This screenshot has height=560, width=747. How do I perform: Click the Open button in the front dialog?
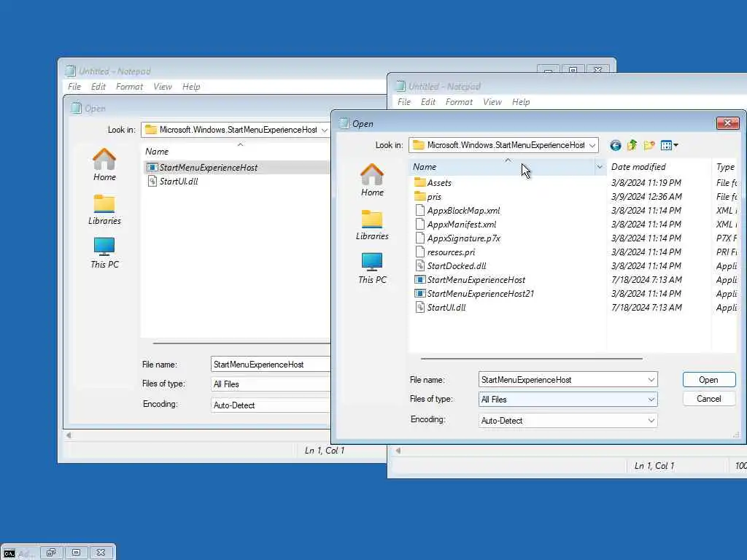tap(708, 379)
